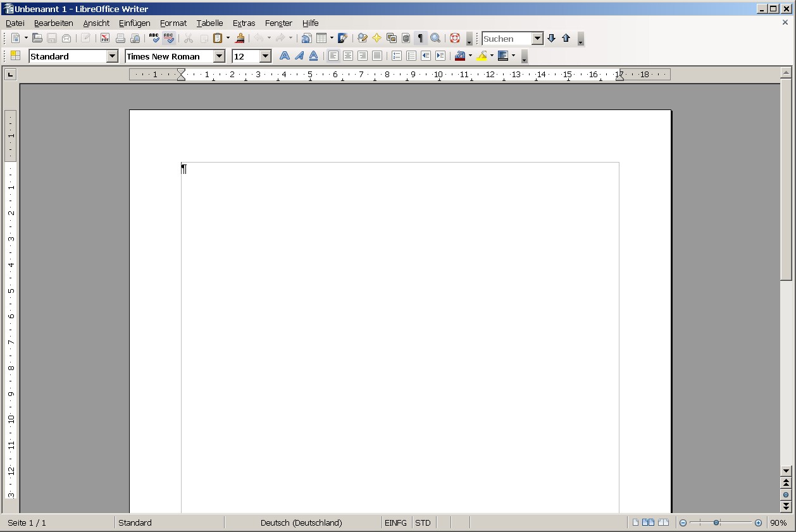The image size is (796, 532).
Task: Enable AutoSpellcheck
Action: [x=169, y=38]
